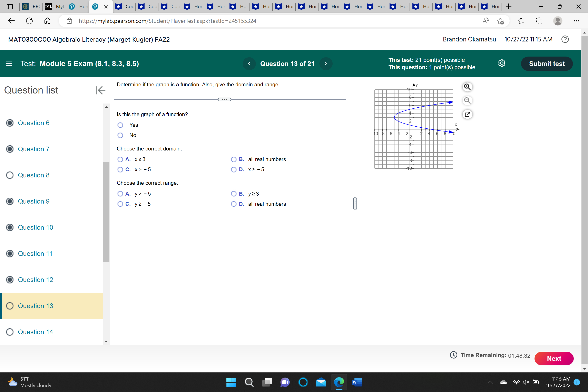588x392 pixels.
Task: Select range option C, y ≥ −5
Action: point(120,204)
